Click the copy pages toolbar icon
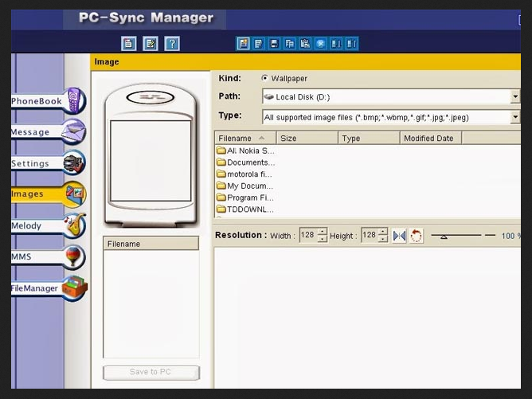The height and width of the screenshot is (399, 532). tap(289, 44)
